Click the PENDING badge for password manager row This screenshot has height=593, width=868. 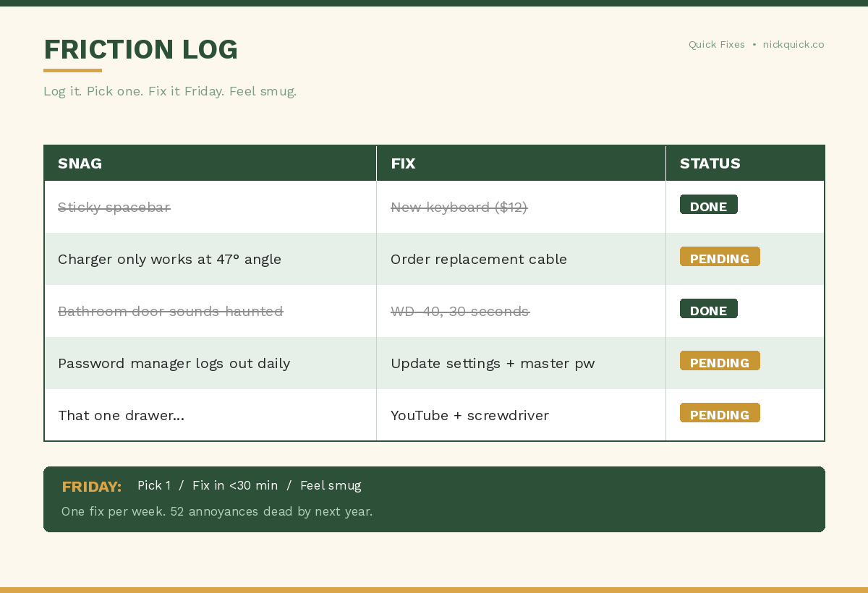point(720,360)
